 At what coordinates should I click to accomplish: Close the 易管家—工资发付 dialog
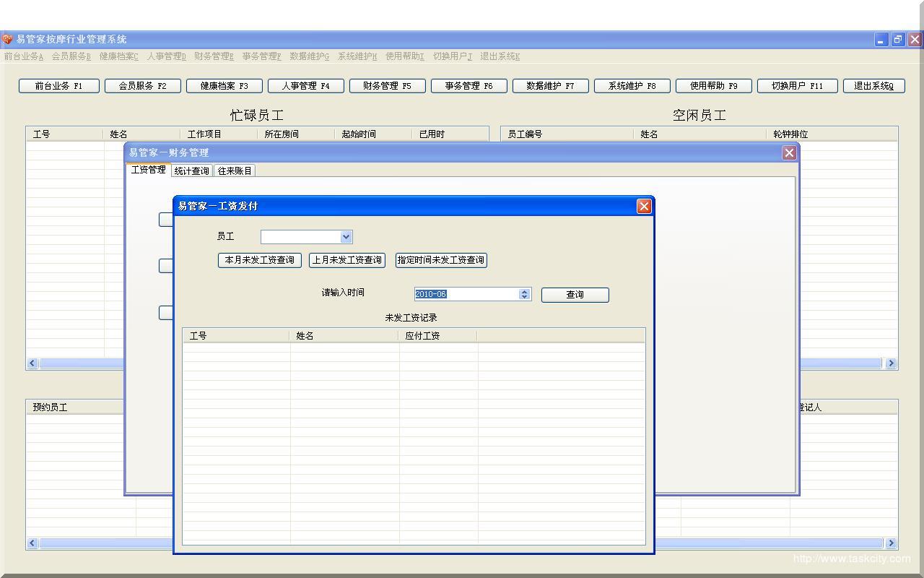pos(644,207)
